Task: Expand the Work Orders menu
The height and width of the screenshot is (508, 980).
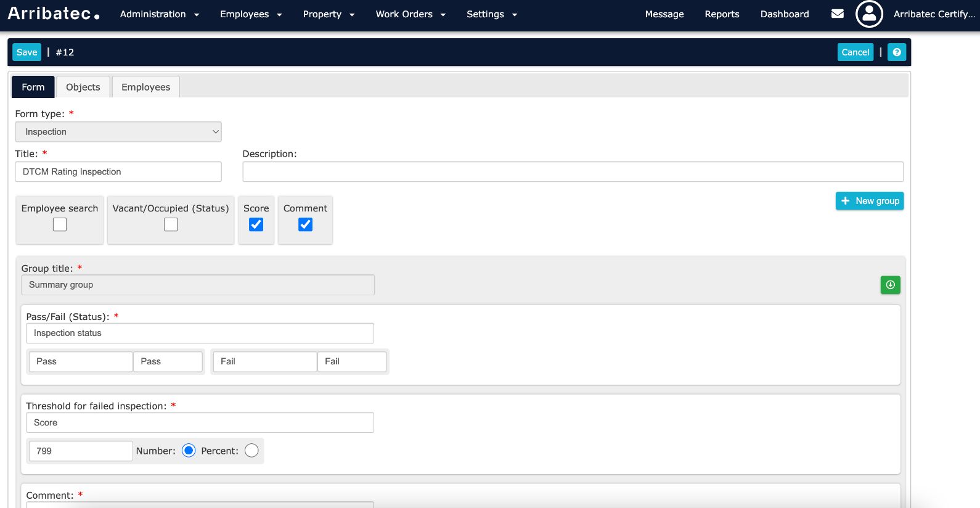Action: tap(410, 14)
